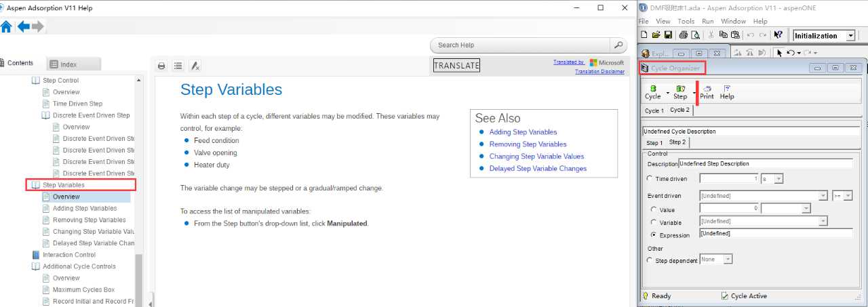Screen dimensions: 868x307
Task: Create a new file in Aspen Adsorption toolbar
Action: pyautogui.click(x=645, y=35)
